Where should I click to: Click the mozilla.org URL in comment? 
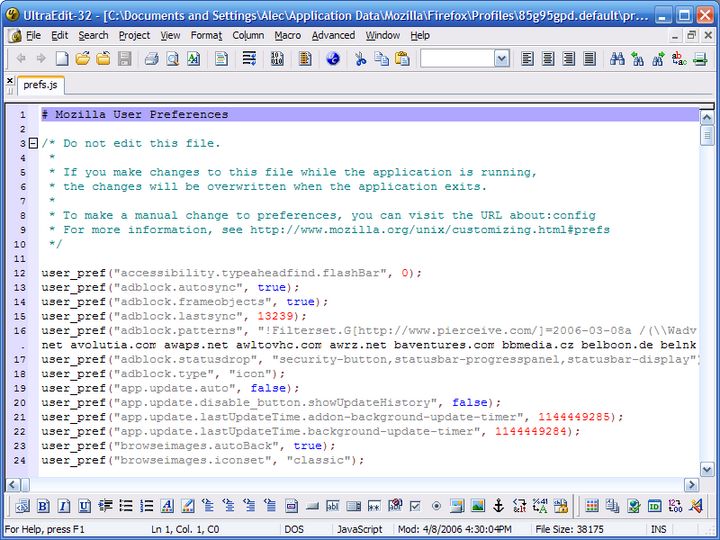(430, 230)
